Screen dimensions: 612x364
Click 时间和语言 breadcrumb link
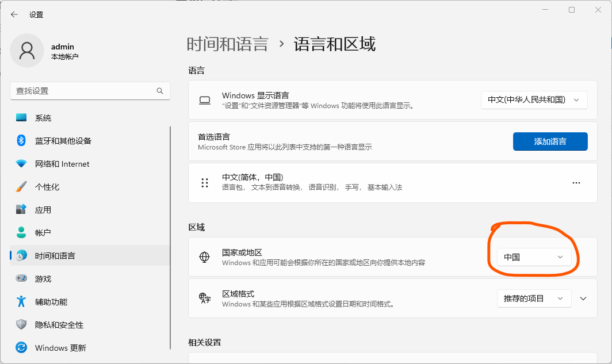tap(228, 44)
